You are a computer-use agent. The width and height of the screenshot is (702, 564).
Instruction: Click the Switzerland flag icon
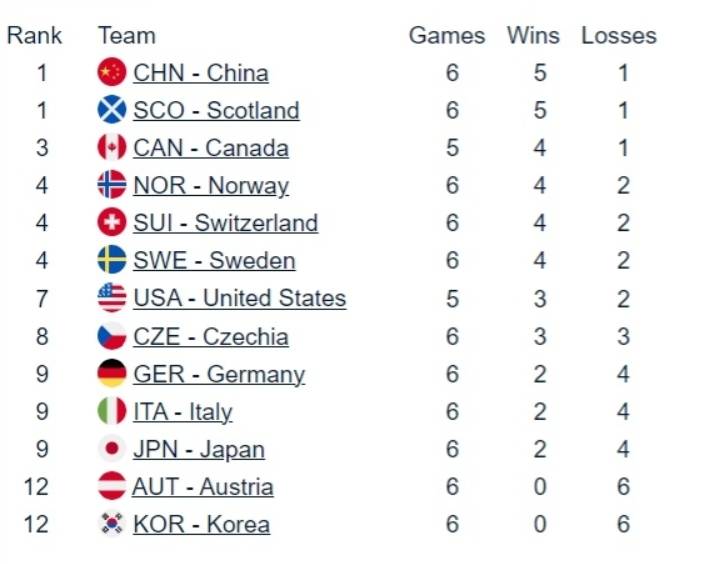click(112, 223)
